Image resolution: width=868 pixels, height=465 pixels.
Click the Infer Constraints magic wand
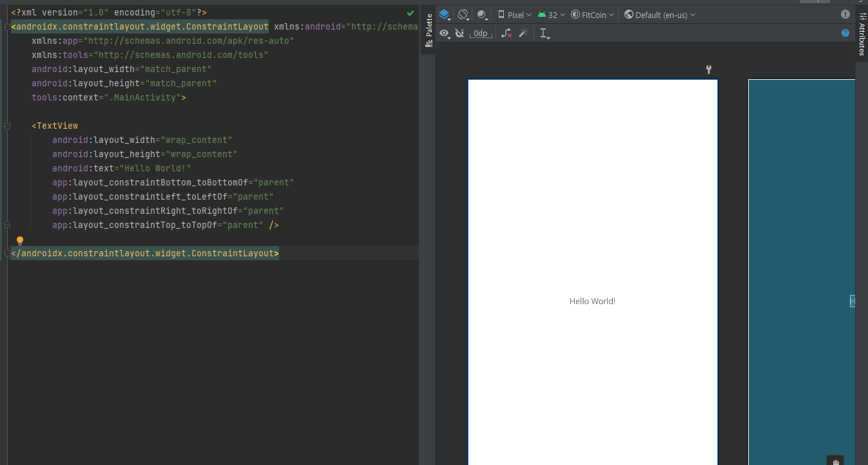click(523, 33)
